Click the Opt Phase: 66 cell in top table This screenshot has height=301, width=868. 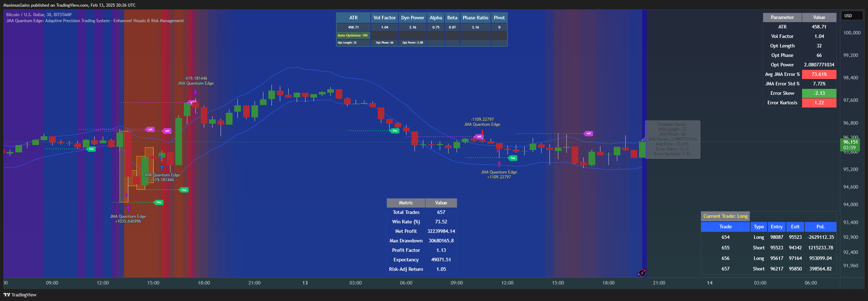click(385, 43)
